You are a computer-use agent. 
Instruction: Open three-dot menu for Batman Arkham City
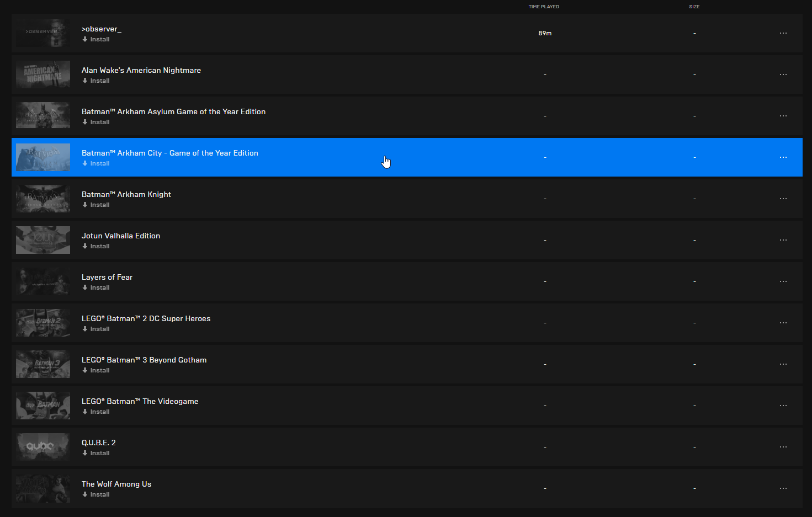tap(783, 157)
